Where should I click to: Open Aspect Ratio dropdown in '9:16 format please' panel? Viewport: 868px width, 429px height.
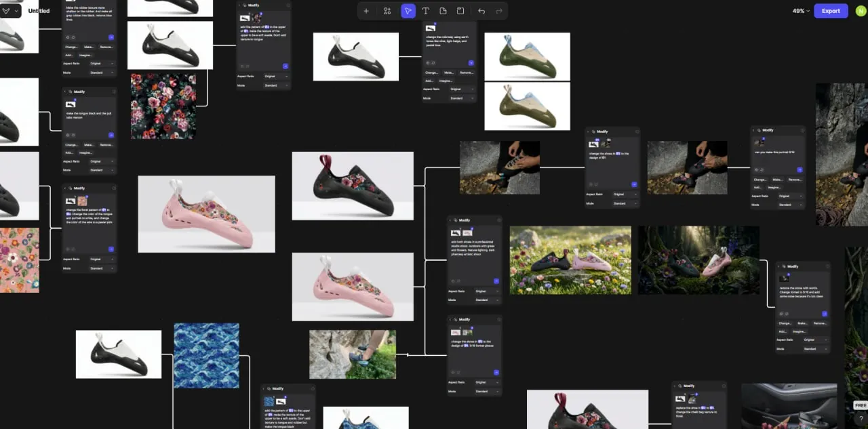click(x=487, y=382)
